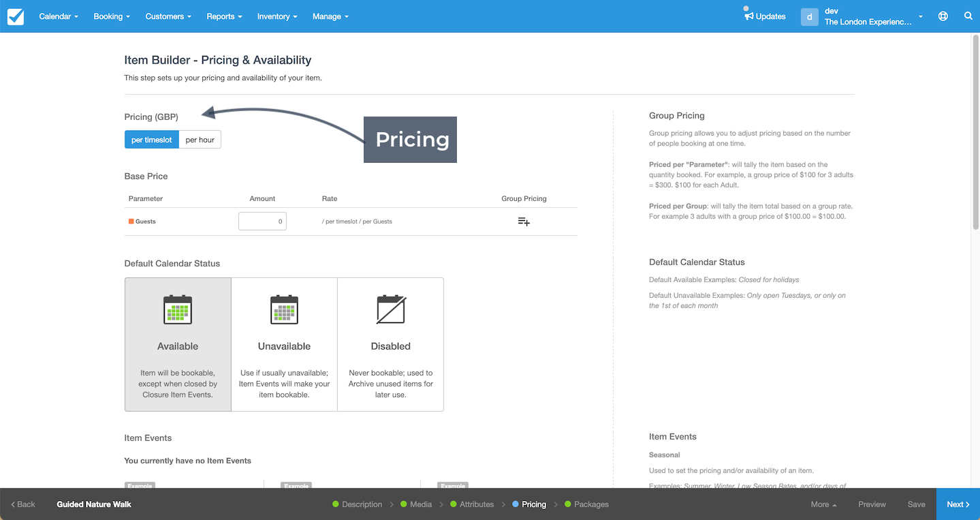Open the search magnifier icon

click(968, 16)
